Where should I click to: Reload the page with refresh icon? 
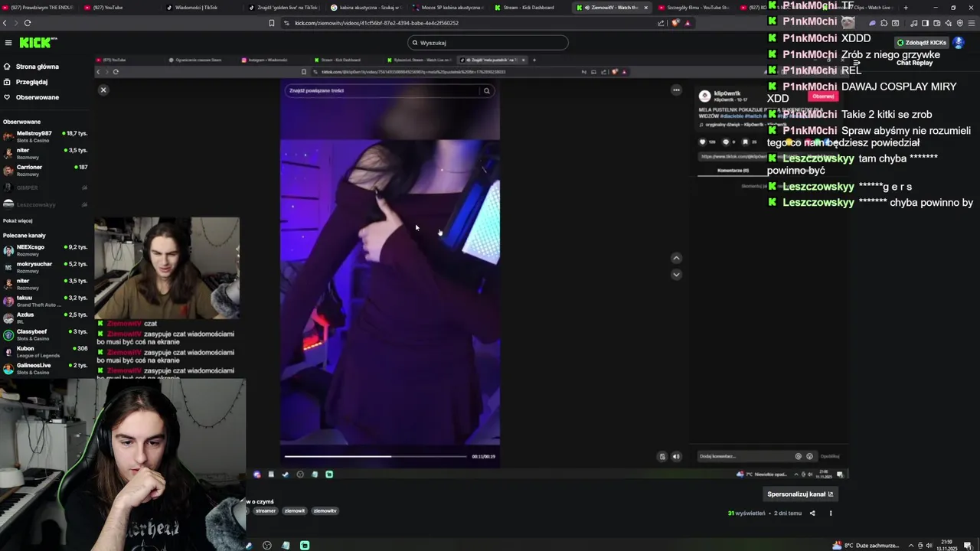28,23
